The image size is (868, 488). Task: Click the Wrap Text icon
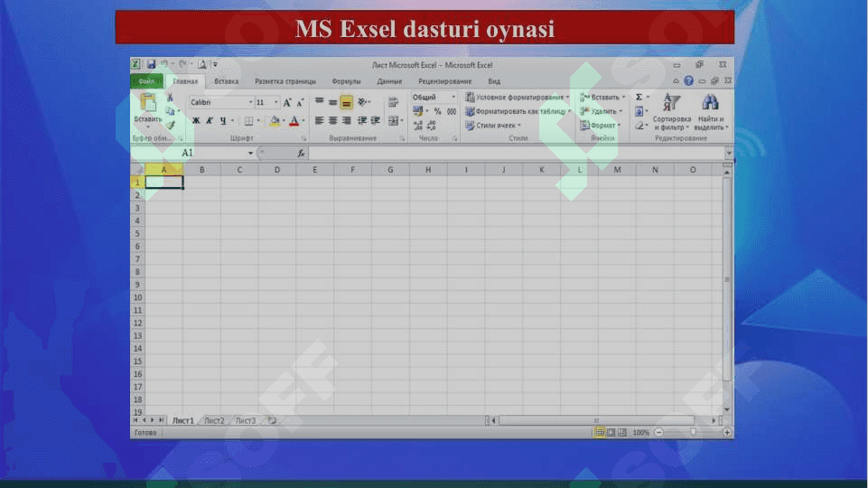click(393, 102)
